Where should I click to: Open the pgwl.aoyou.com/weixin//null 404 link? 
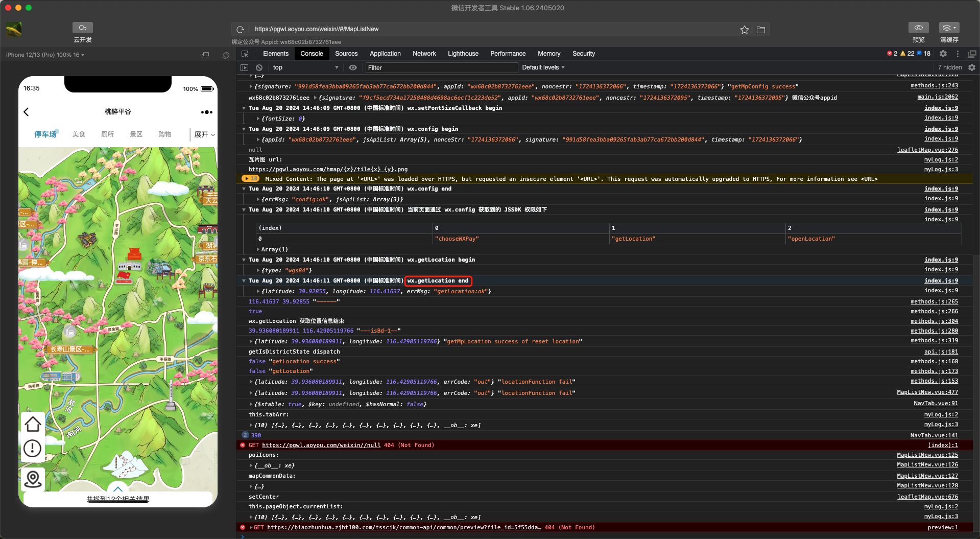click(321, 446)
